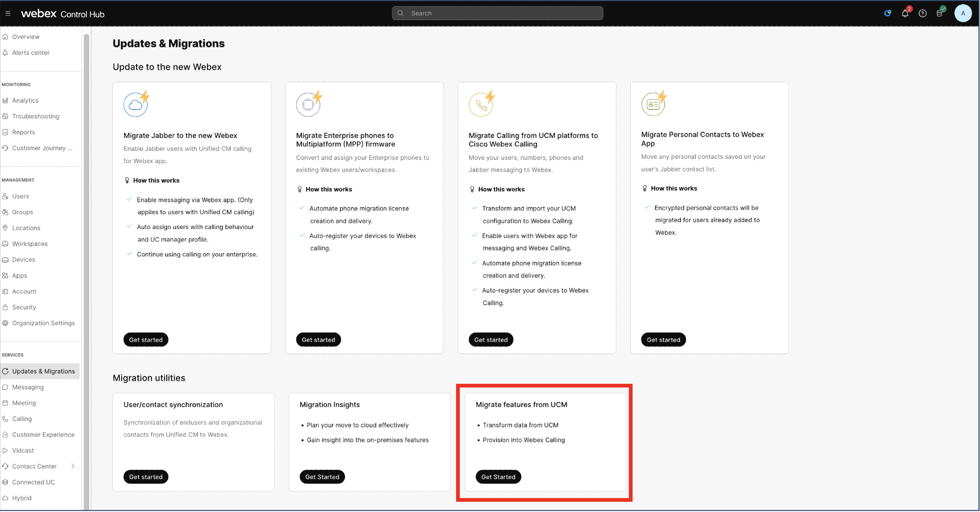Screen dimensions: 980x512
Task: Click the help question-mark icon
Action: 923,13
